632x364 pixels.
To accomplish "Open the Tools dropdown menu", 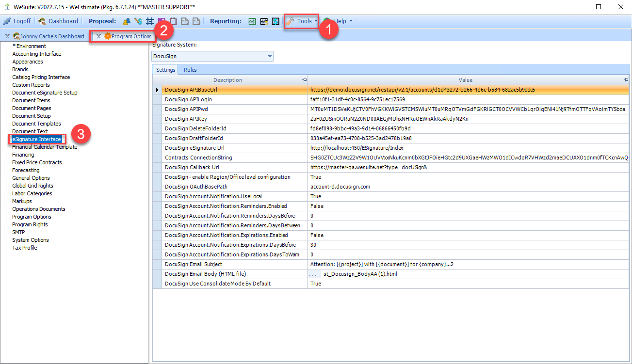I will point(302,21).
